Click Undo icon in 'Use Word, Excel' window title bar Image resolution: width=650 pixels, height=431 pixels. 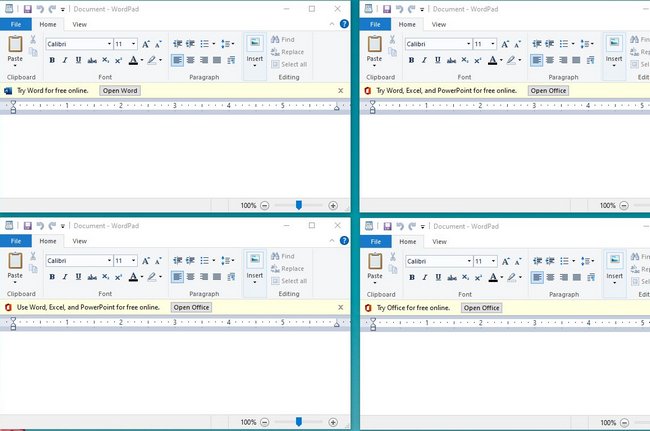coord(40,225)
